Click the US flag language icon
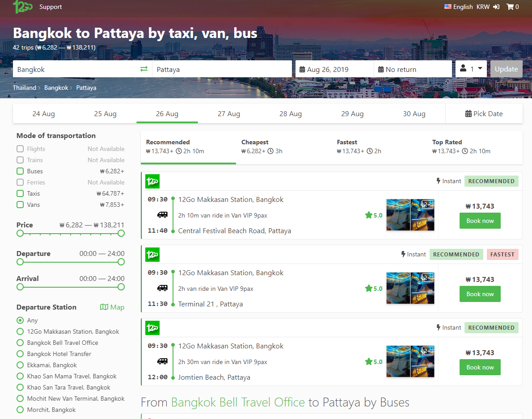 (448, 6)
